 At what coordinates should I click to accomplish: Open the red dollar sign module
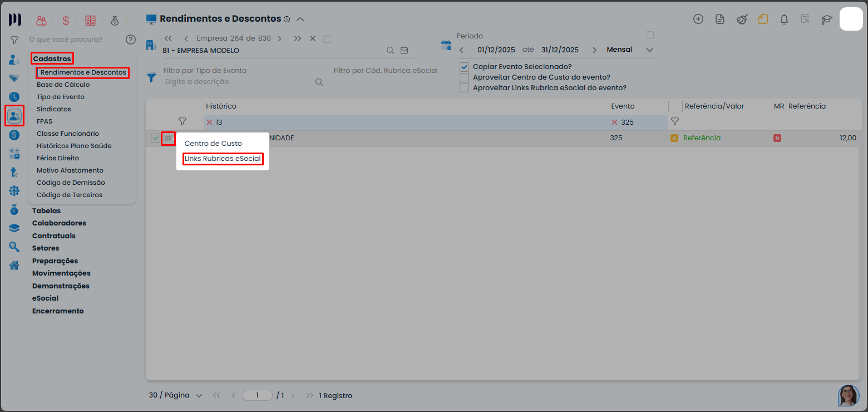pos(66,21)
